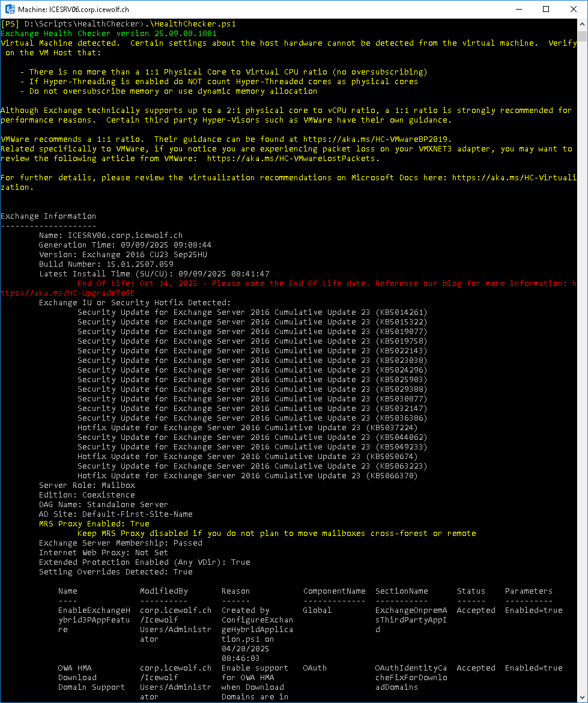The width and height of the screenshot is (588, 703).
Task: Click the scrollbar up arrow
Action: point(582,24)
